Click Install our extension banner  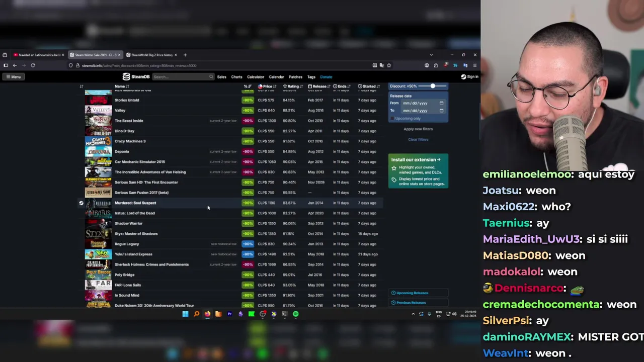(418, 171)
